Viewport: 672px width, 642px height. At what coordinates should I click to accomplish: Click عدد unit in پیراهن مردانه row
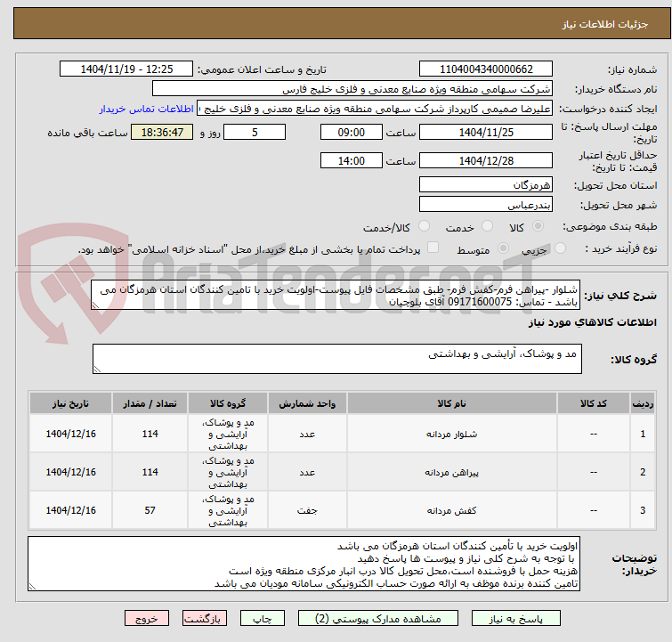307,472
